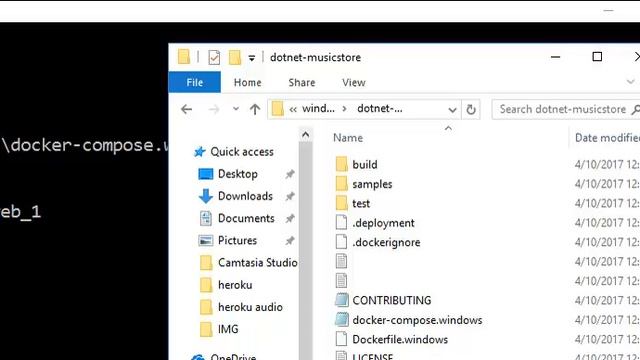Select the LICENSE file
The width and height of the screenshot is (640, 360).
[x=373, y=356]
